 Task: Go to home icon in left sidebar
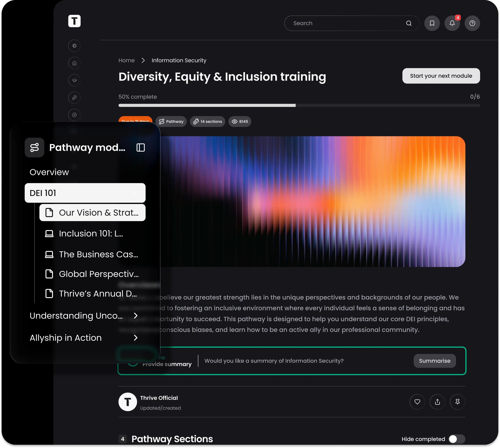point(74,63)
